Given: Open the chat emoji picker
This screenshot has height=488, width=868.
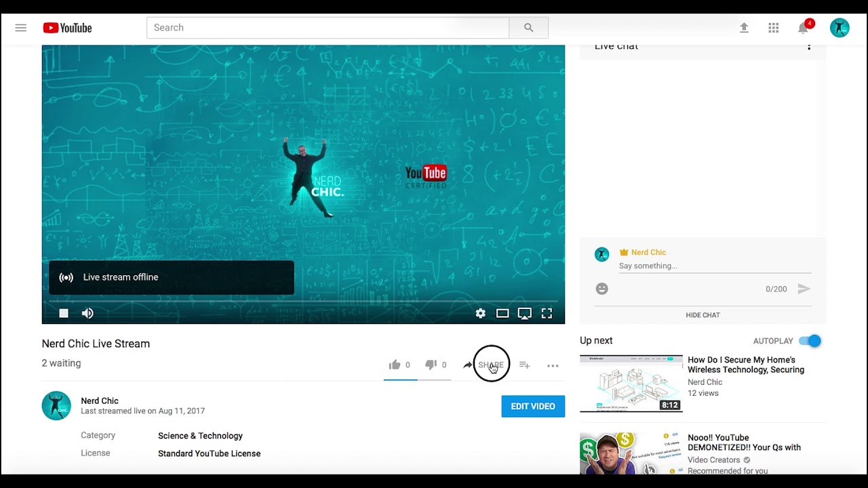Looking at the screenshot, I should [601, 289].
